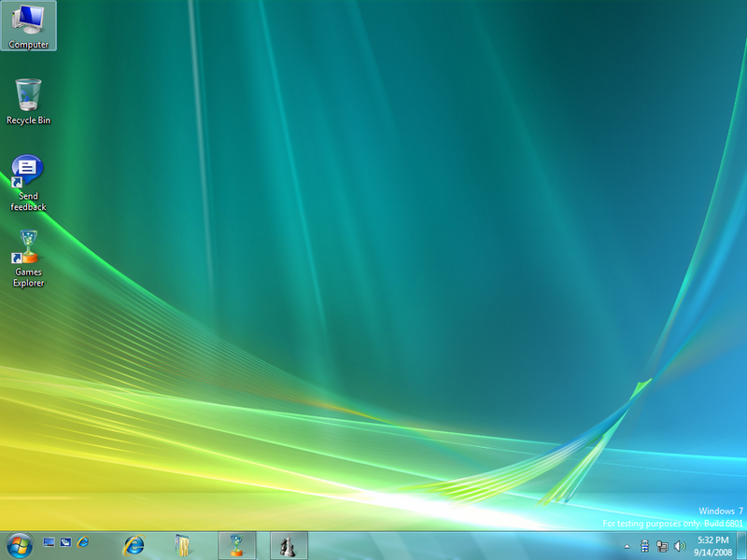Viewport: 747px width, 560px height.
Task: Open the Start menu orb
Action: (x=19, y=545)
